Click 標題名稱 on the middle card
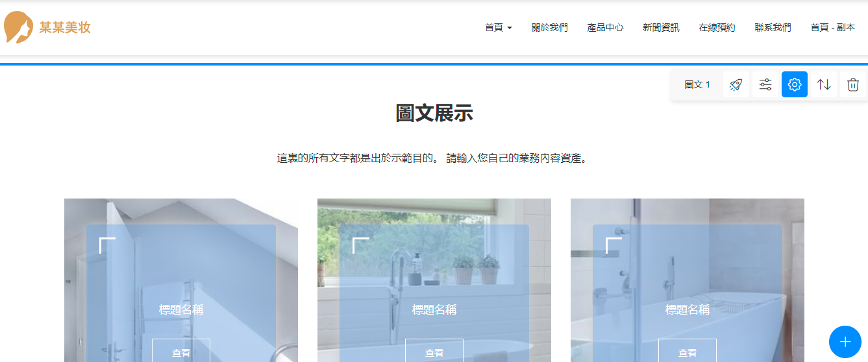This screenshot has height=362, width=868. 434,310
